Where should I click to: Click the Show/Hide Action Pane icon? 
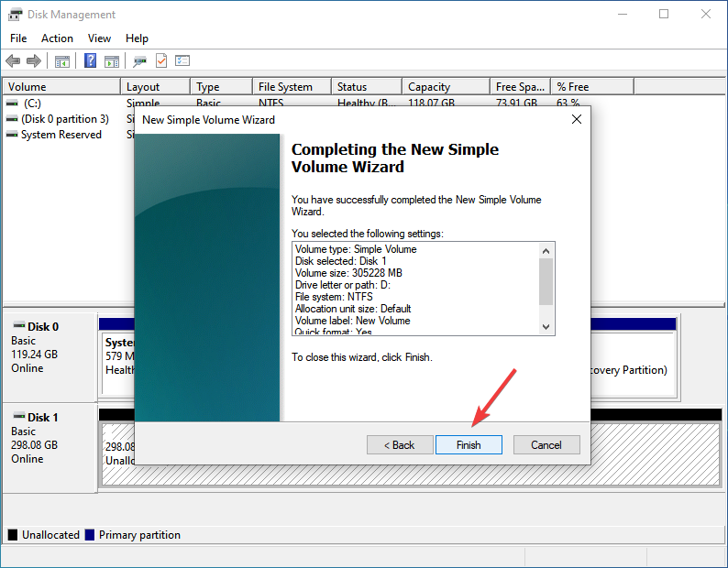[x=112, y=61]
